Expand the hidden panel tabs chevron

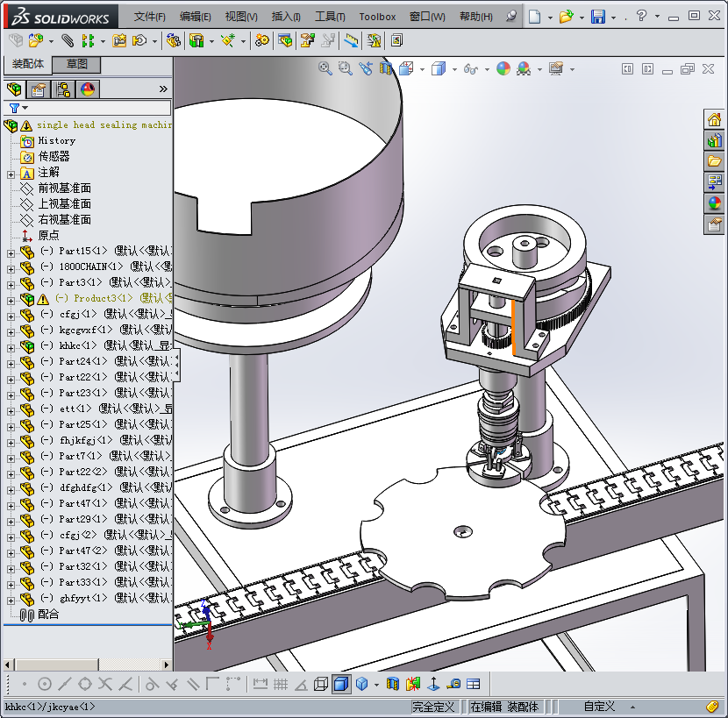coord(163,89)
